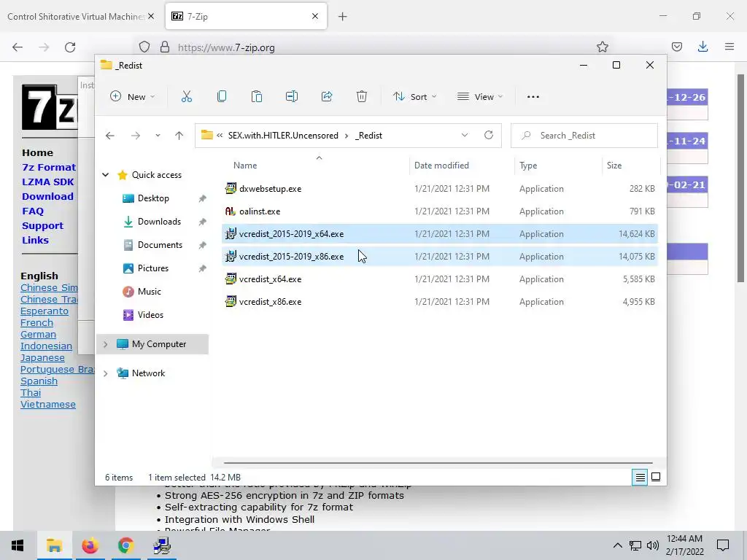Open the FAQ link on 7-Zip site

pos(33,211)
